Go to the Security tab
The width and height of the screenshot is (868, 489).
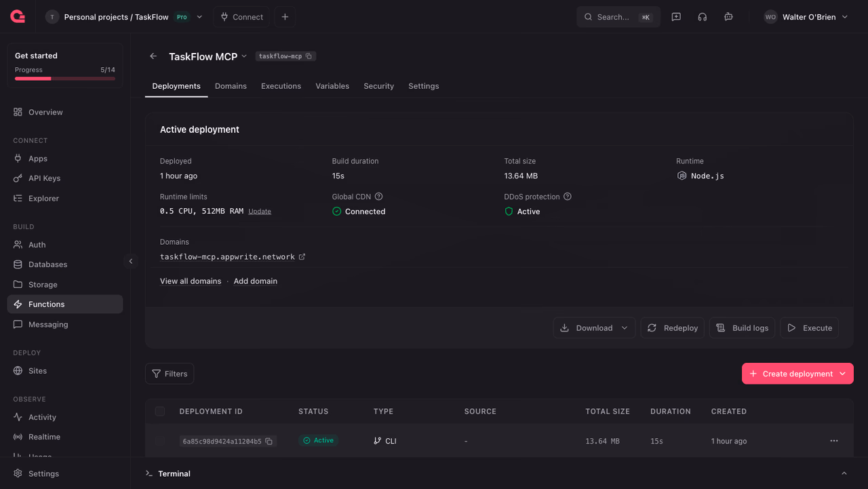click(378, 86)
